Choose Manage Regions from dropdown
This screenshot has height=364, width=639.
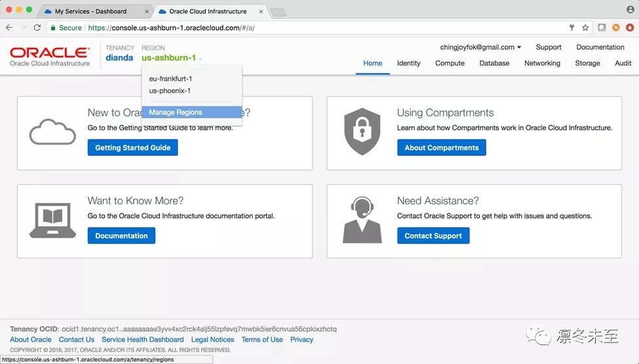click(x=191, y=112)
